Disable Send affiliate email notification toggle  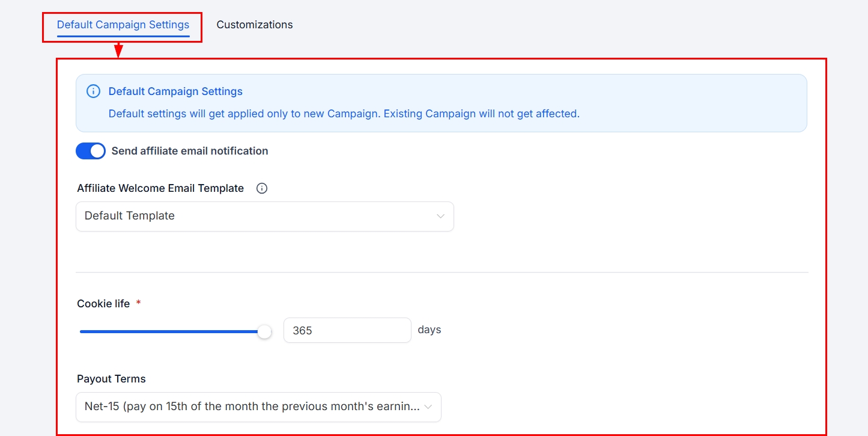(x=91, y=151)
